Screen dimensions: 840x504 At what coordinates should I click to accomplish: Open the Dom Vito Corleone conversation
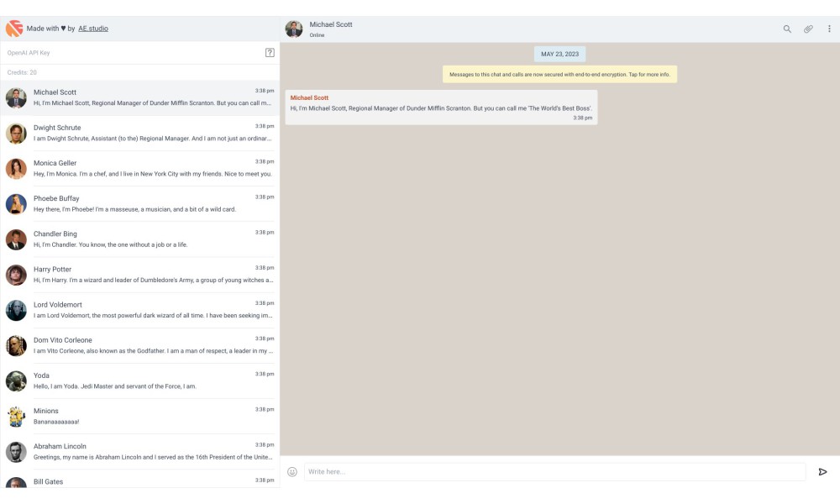[x=139, y=345]
